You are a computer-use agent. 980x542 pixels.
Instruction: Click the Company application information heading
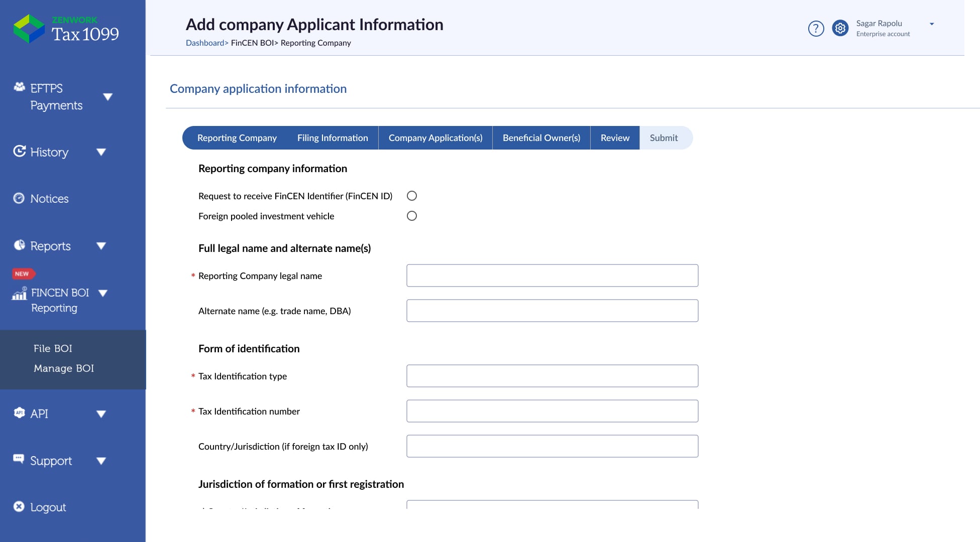tap(258, 89)
